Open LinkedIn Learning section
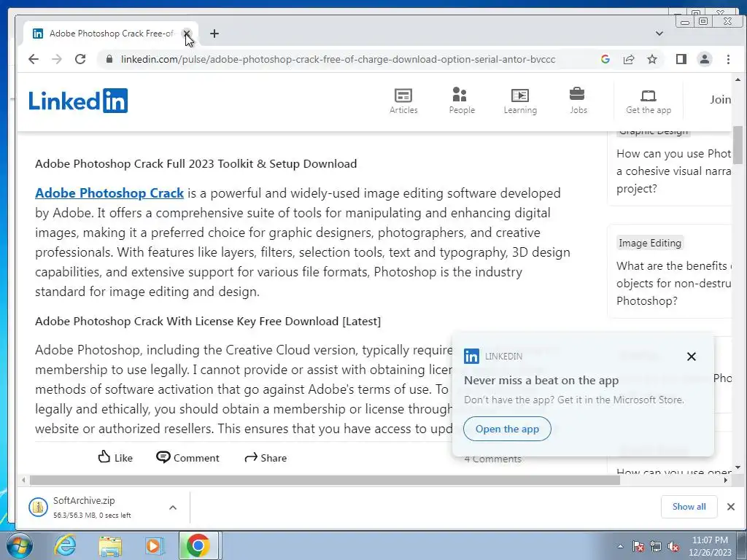 [x=520, y=101]
